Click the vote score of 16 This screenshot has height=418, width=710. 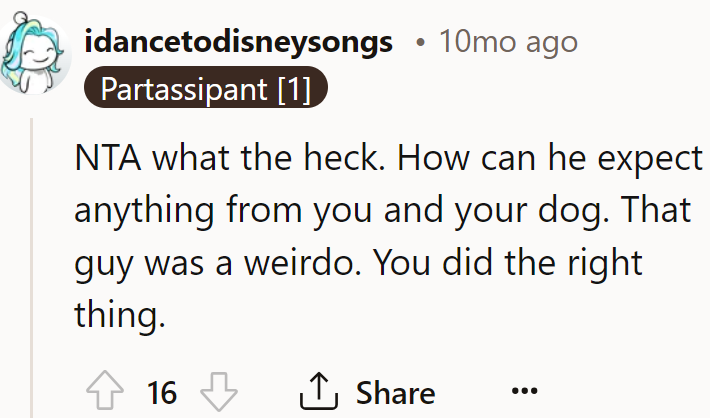162,393
